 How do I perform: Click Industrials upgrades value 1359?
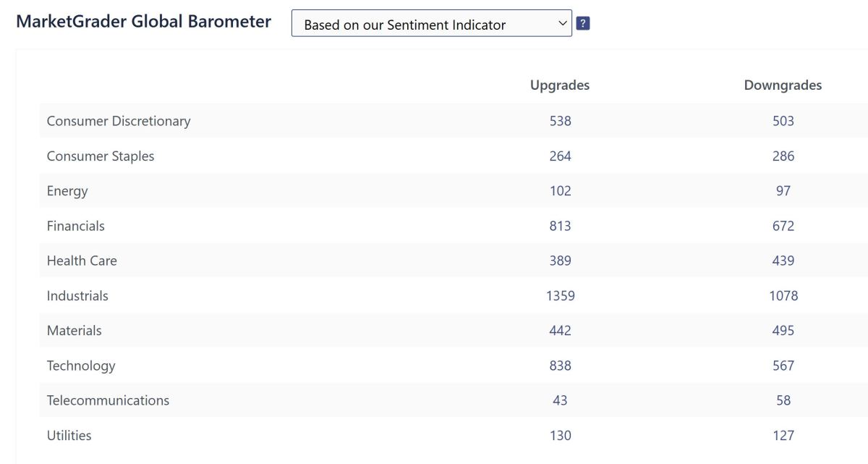click(x=560, y=295)
